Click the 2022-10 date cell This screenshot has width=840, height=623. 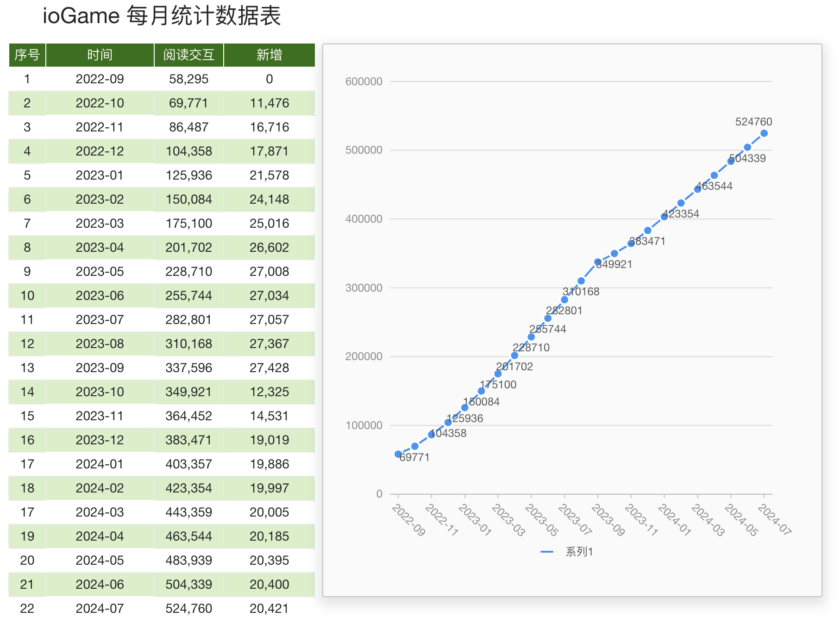100,103
